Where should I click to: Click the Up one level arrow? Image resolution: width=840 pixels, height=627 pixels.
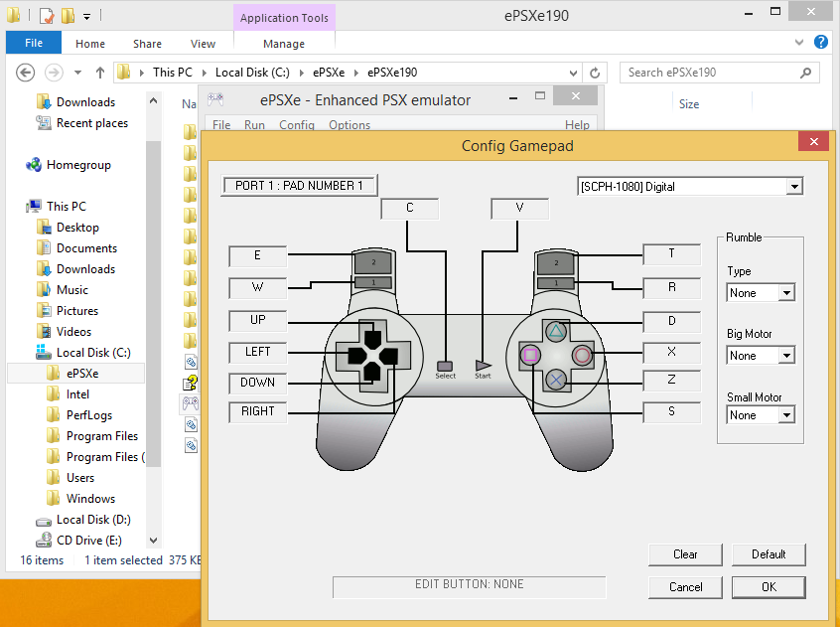pos(99,73)
